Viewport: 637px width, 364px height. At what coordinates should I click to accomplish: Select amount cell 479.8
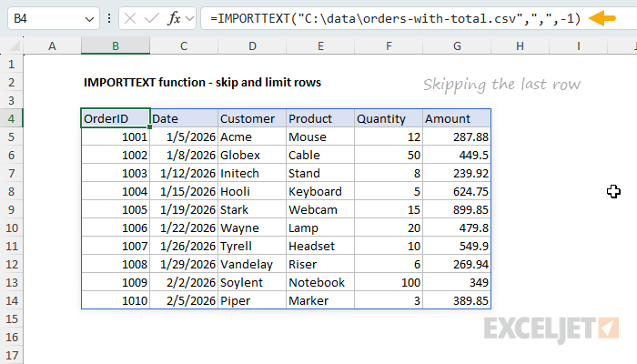pos(457,227)
